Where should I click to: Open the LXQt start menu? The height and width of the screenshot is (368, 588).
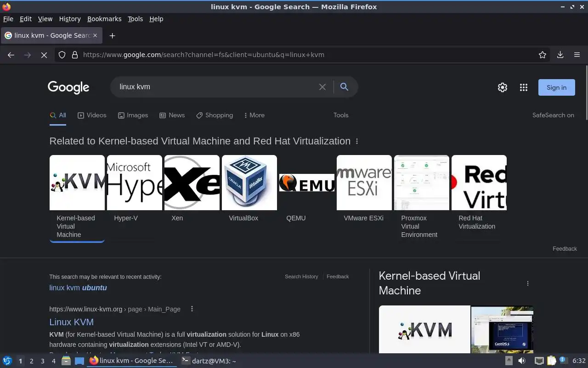(x=7, y=361)
